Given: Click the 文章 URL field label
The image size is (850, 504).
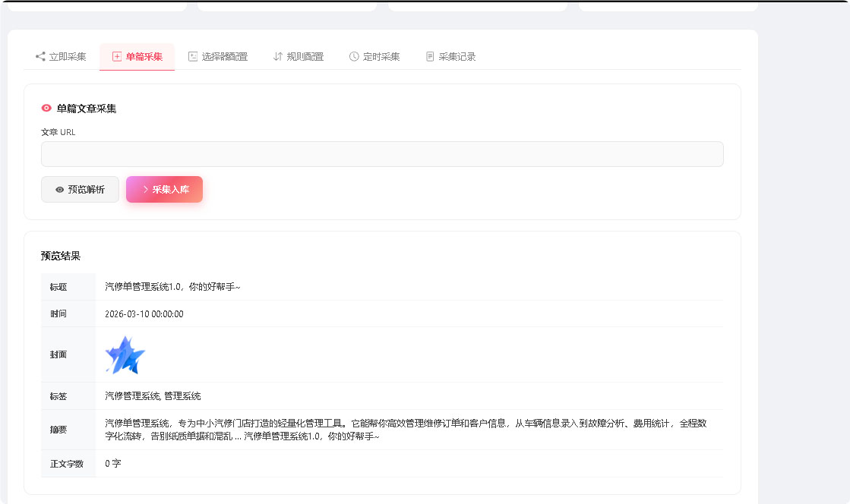Looking at the screenshot, I should [x=58, y=131].
